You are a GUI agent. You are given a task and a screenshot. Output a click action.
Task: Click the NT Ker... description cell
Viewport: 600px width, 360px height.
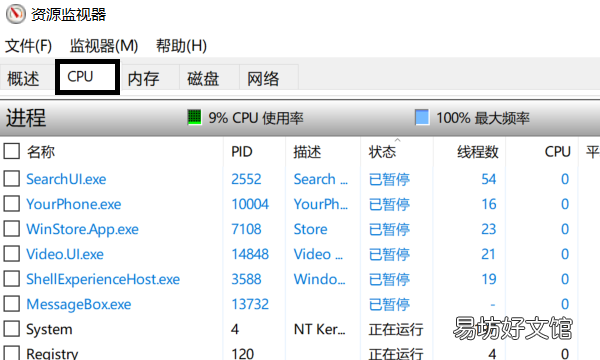[x=320, y=329]
